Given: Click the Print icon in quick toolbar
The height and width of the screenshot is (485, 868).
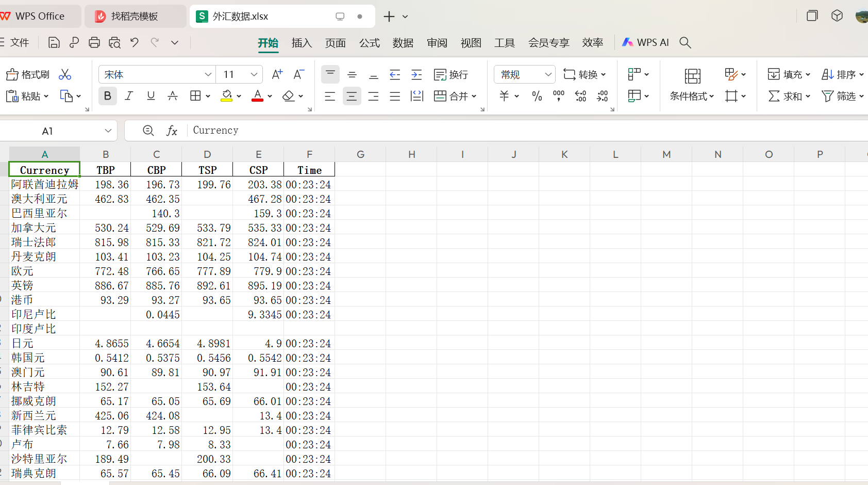Looking at the screenshot, I should click(x=94, y=42).
